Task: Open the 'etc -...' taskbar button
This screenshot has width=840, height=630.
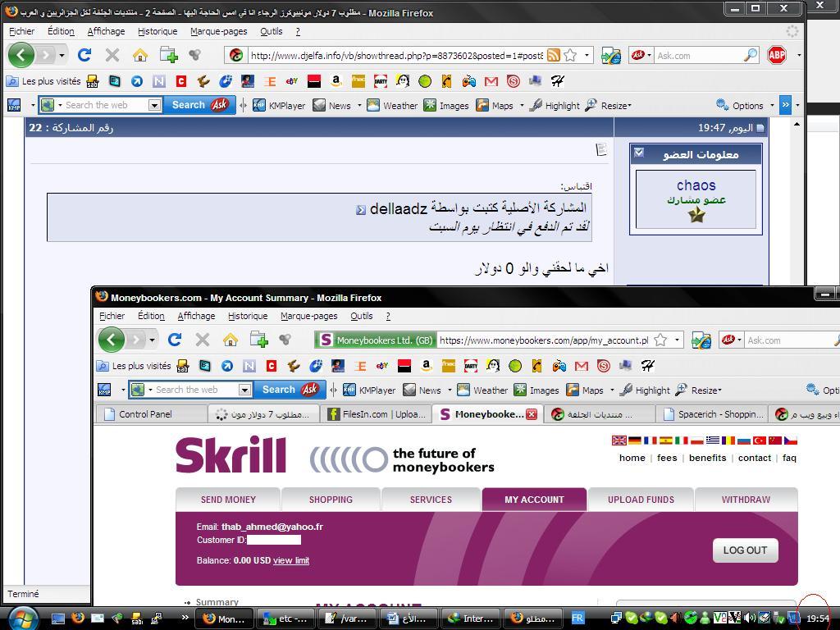Action: (x=286, y=619)
